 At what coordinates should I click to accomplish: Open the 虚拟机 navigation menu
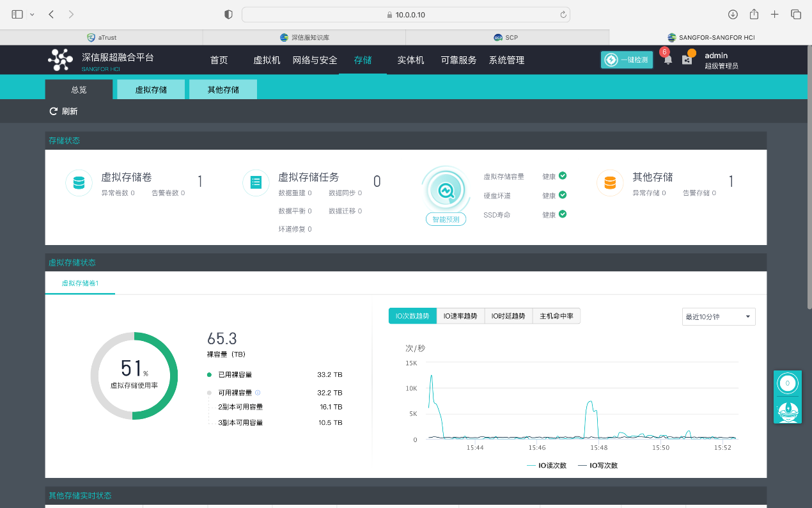point(267,60)
